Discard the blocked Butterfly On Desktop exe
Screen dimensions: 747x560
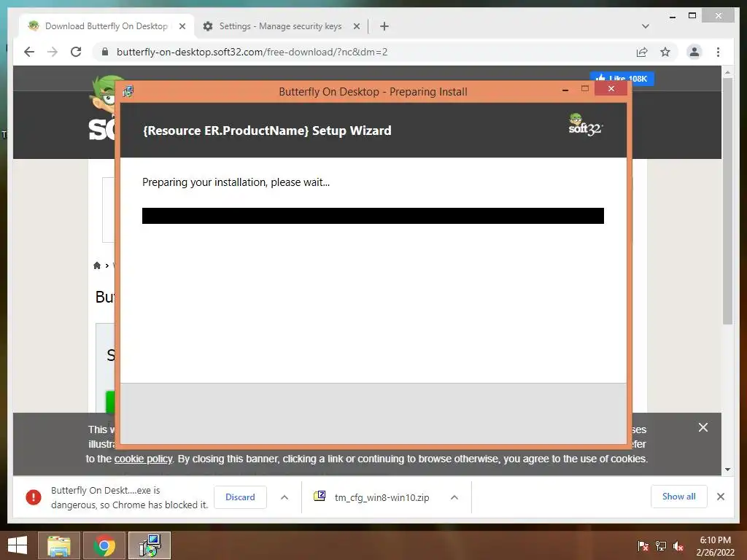(240, 497)
